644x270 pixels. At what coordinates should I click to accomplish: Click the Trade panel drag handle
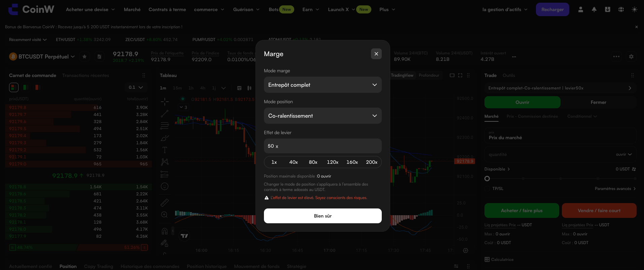[633, 75]
